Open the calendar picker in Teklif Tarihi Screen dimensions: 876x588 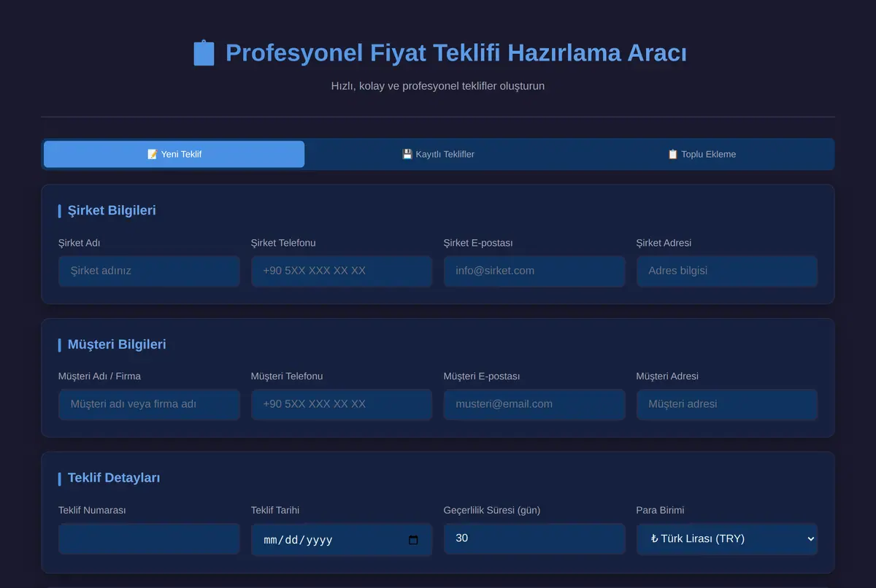(x=413, y=541)
